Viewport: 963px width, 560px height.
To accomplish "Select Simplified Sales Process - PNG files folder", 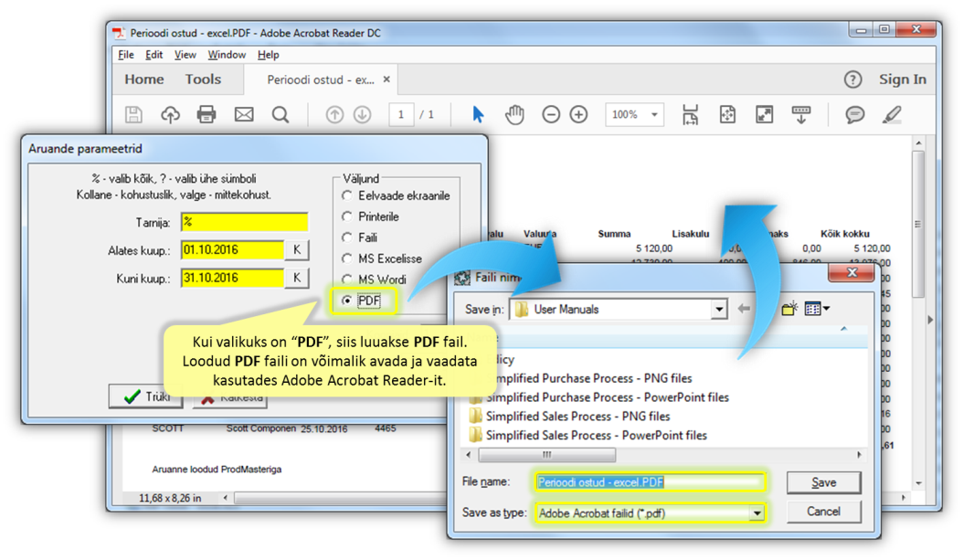I will (x=569, y=417).
